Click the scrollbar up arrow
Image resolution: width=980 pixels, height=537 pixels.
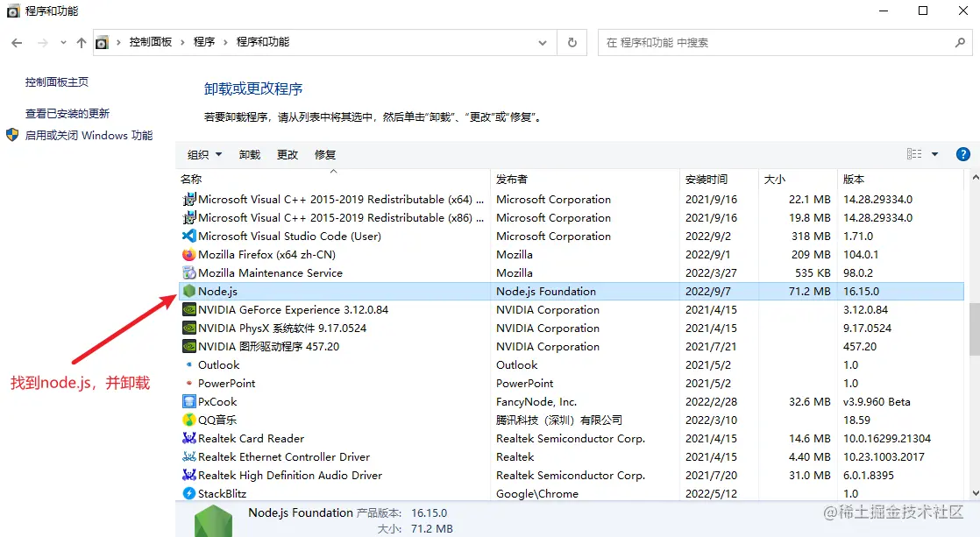pyautogui.click(x=975, y=178)
